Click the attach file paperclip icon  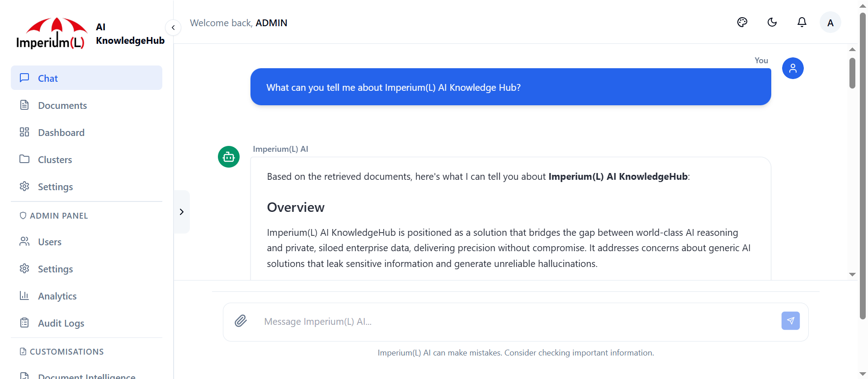pyautogui.click(x=241, y=321)
